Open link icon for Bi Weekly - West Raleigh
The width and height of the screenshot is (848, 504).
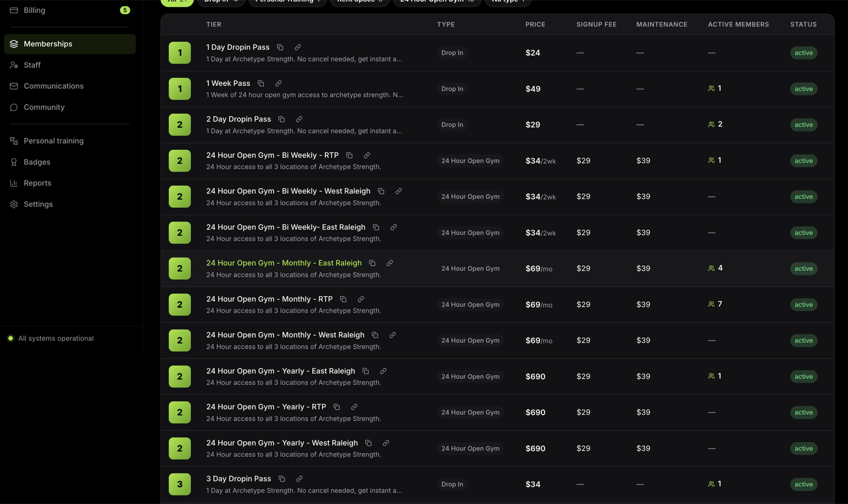point(399,191)
